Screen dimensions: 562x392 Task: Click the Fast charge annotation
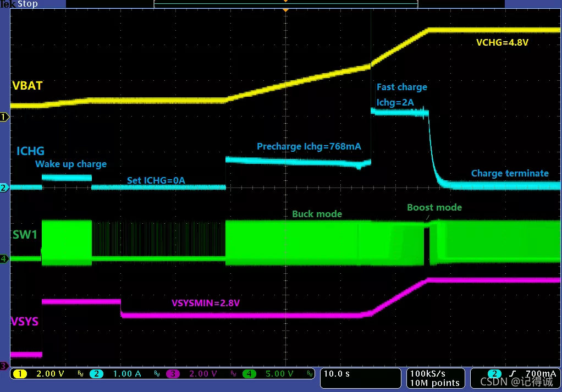coord(402,87)
